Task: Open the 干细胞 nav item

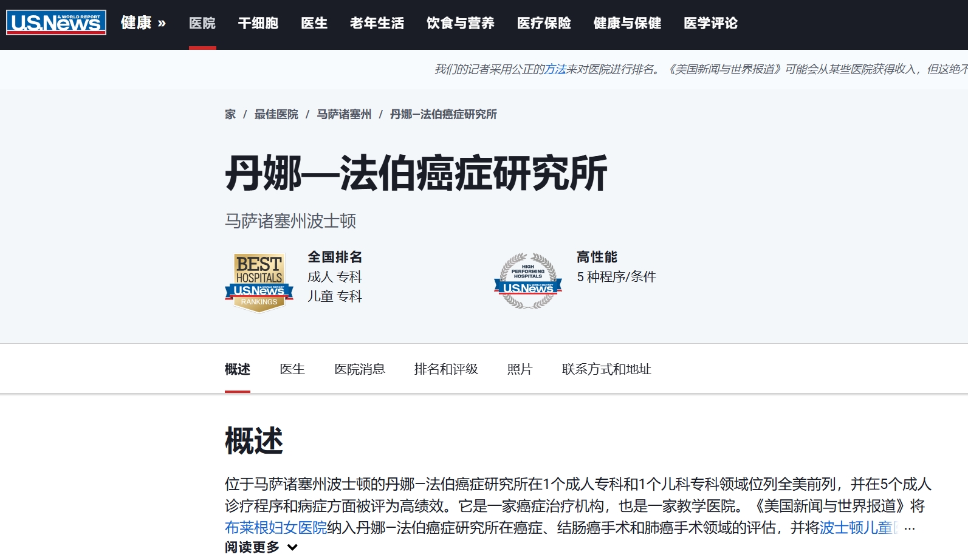Action: (x=258, y=23)
